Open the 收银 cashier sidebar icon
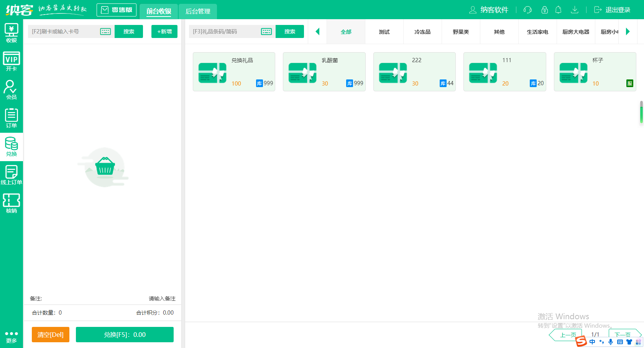644x348 pixels. pos(11,33)
